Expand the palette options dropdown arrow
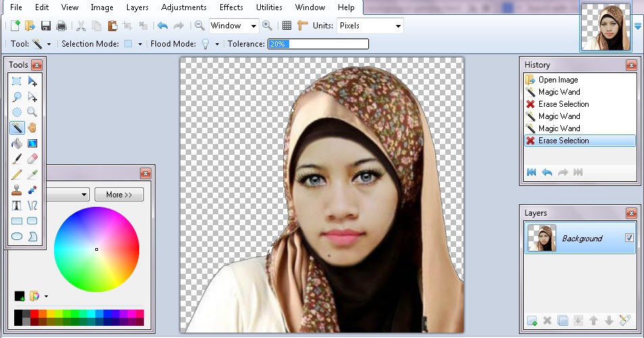The image size is (644, 338). [x=46, y=296]
